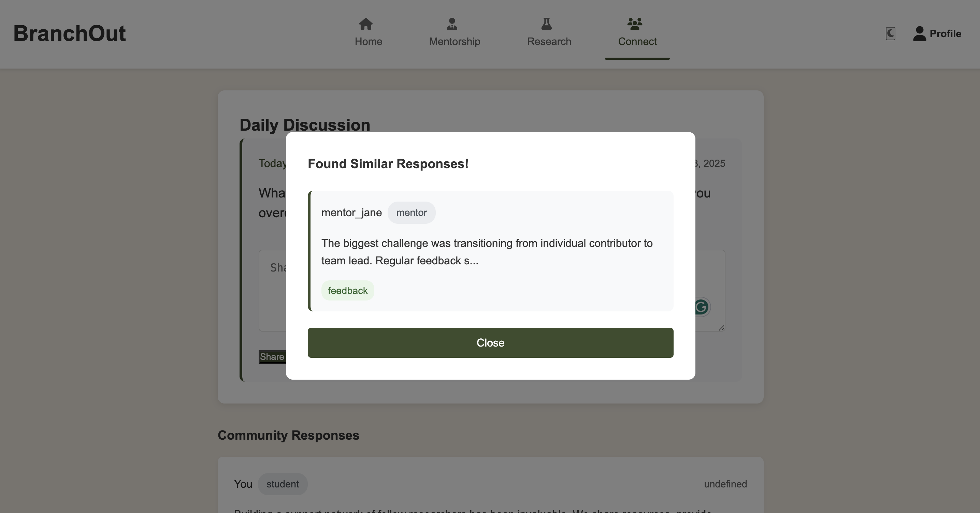Viewport: 980px width, 513px height.
Task: Click the Grammarly icon in the text area
Action: click(x=702, y=307)
